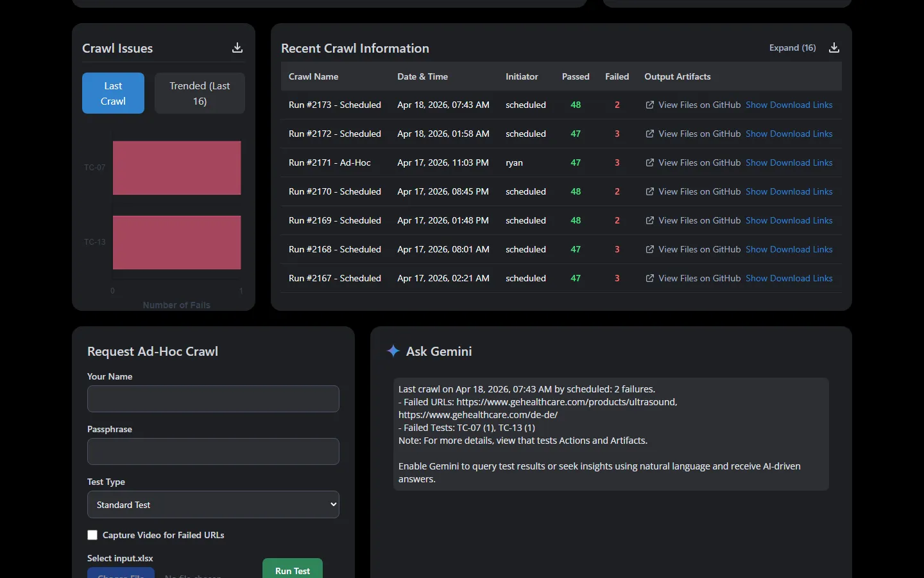Click external link icon for Run #2172
The width and height of the screenshot is (924, 578).
pos(649,134)
